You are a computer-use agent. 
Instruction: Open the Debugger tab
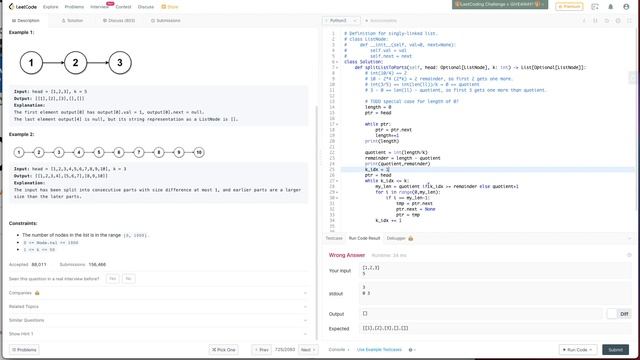pos(396,238)
